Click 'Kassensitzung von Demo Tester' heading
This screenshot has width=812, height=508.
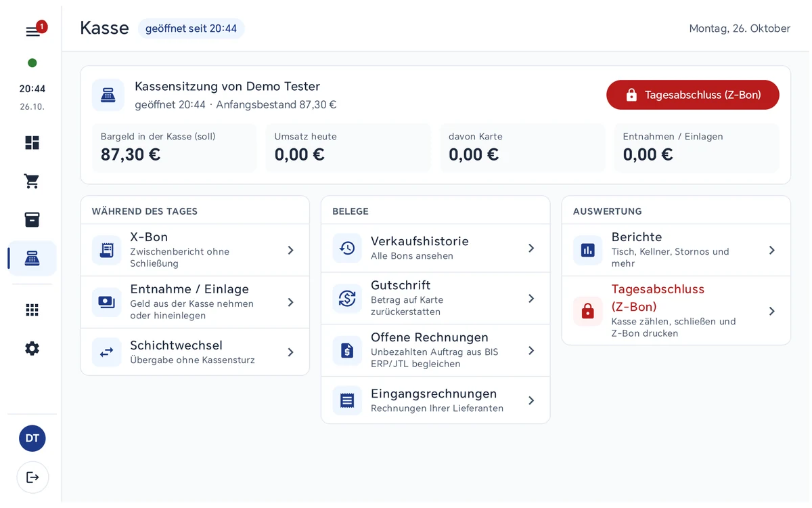227,86
